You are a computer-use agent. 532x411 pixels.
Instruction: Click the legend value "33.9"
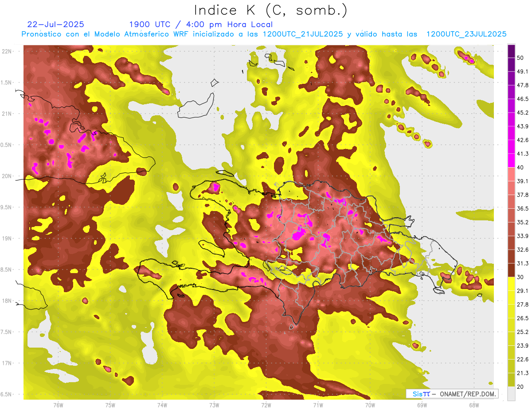click(523, 236)
